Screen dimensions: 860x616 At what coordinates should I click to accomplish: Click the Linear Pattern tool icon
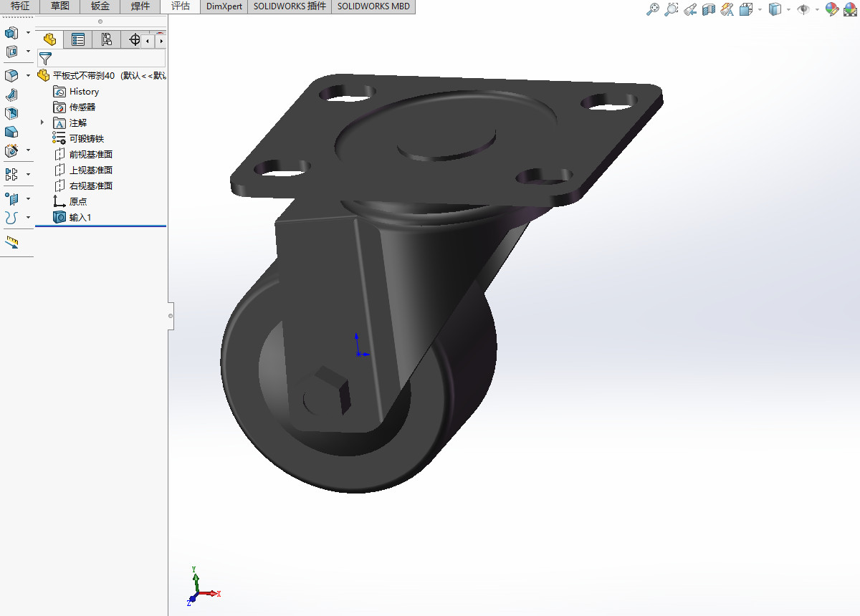(11, 175)
